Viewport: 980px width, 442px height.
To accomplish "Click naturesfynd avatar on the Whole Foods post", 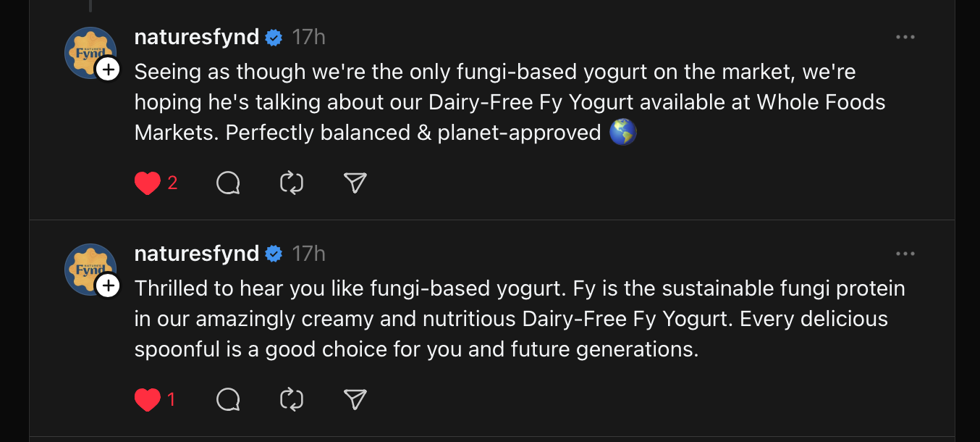I will point(87,49).
